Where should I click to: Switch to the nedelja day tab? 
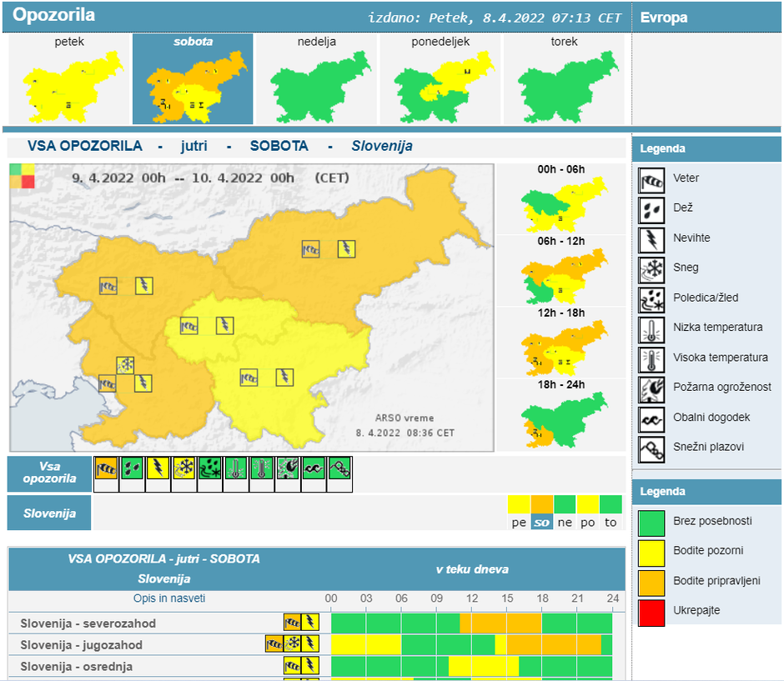pyautogui.click(x=317, y=79)
